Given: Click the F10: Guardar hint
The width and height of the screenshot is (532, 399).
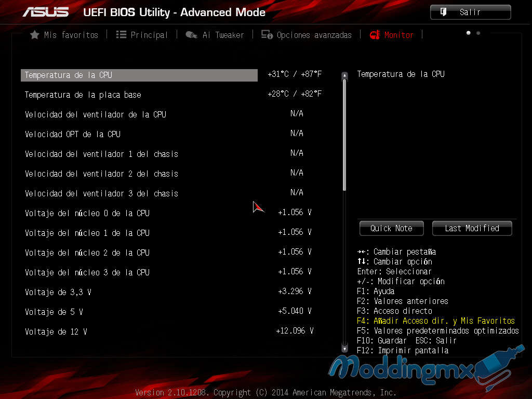Looking at the screenshot, I should [382, 340].
